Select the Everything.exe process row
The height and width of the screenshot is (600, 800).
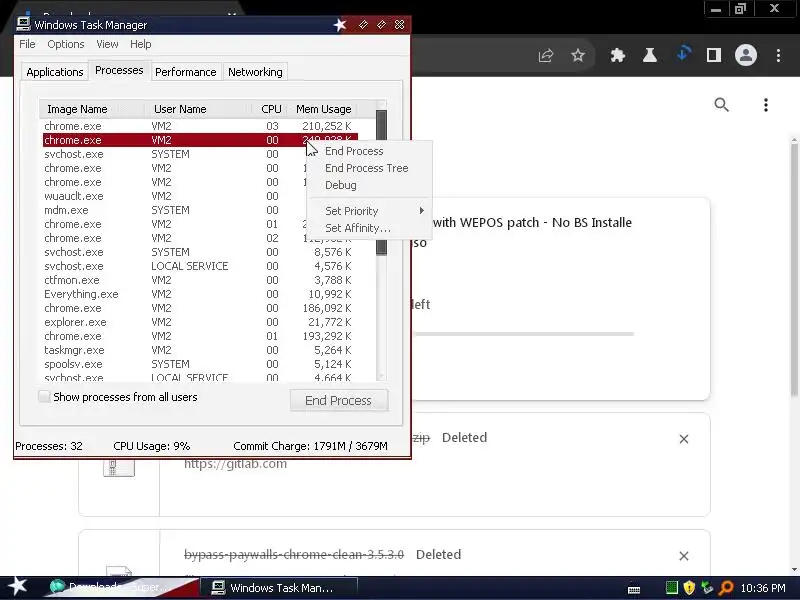click(199, 294)
